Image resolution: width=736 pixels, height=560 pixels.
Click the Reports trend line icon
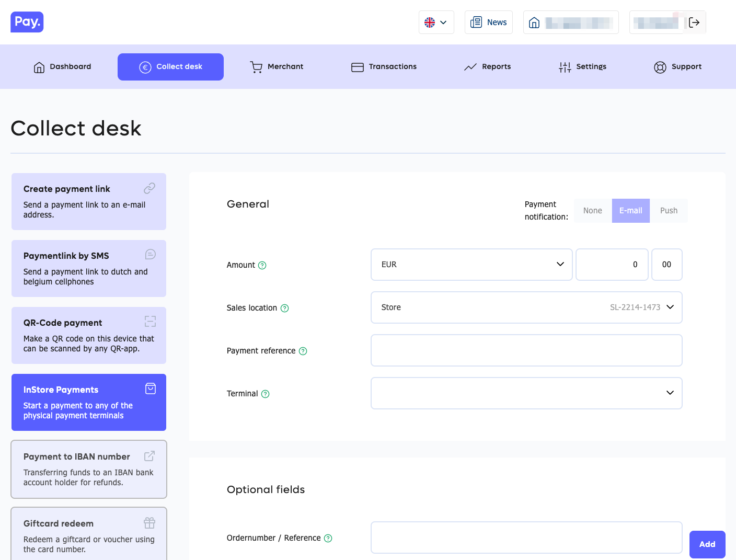[x=470, y=67]
